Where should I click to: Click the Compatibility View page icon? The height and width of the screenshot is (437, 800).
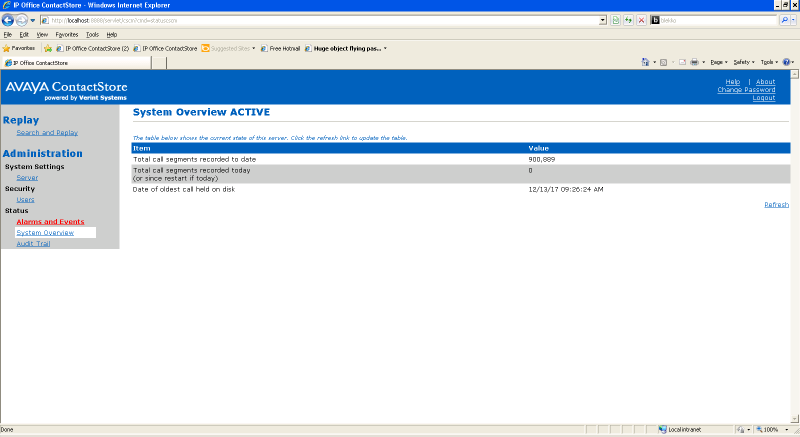616,20
